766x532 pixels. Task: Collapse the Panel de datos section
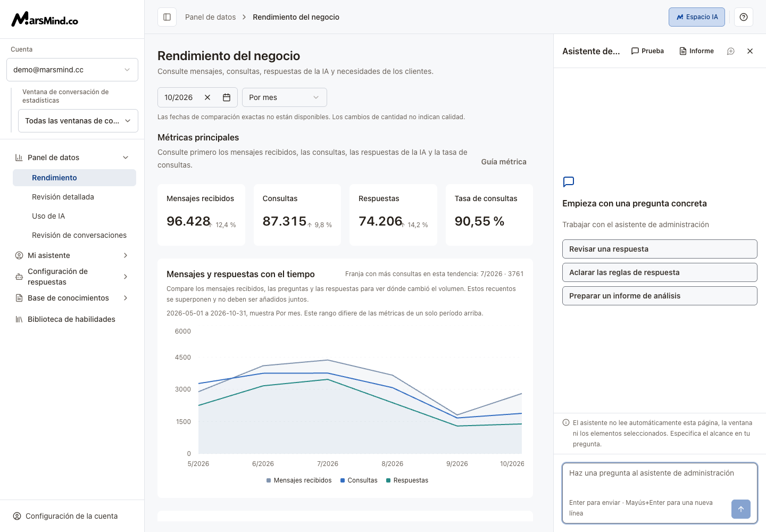tap(126, 157)
